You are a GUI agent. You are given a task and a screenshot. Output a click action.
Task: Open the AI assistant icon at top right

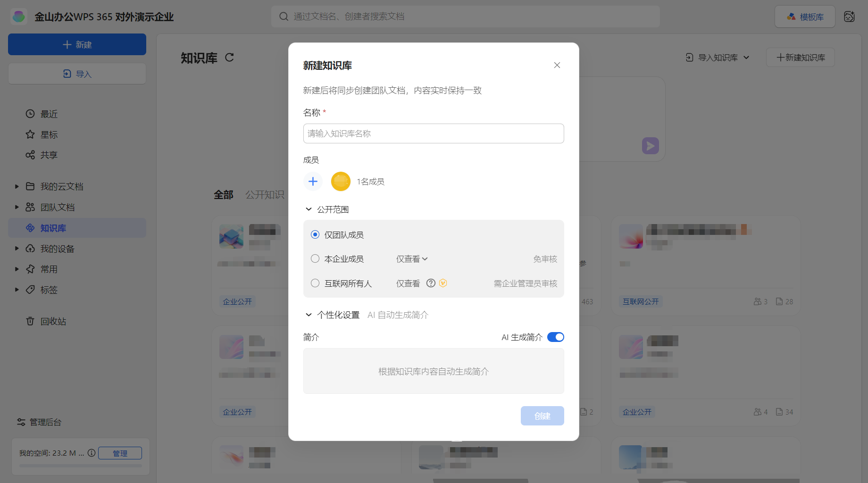click(x=849, y=17)
